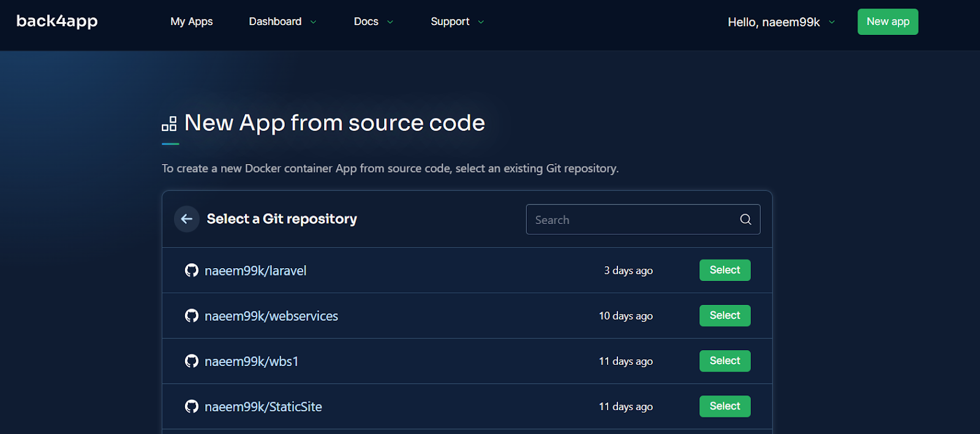Expand the Docs menu
The height and width of the screenshot is (434, 980).
[x=374, y=21]
